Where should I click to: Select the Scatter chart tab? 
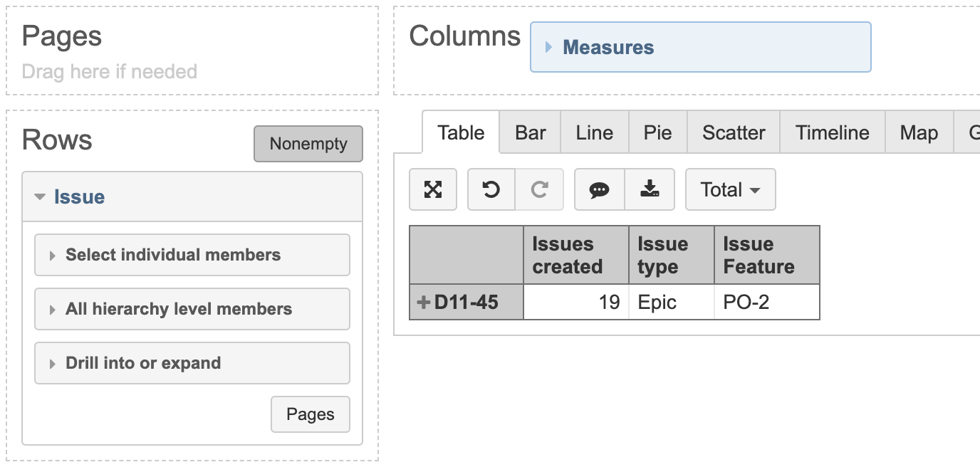(734, 133)
